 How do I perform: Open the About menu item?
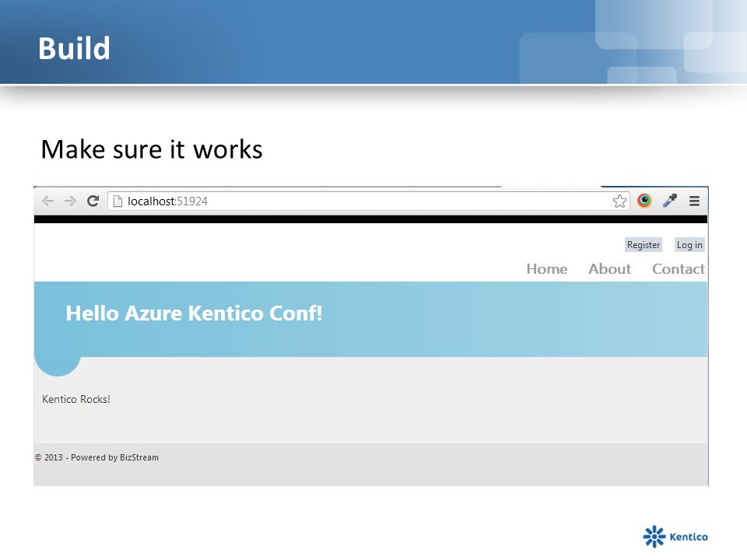(x=610, y=269)
